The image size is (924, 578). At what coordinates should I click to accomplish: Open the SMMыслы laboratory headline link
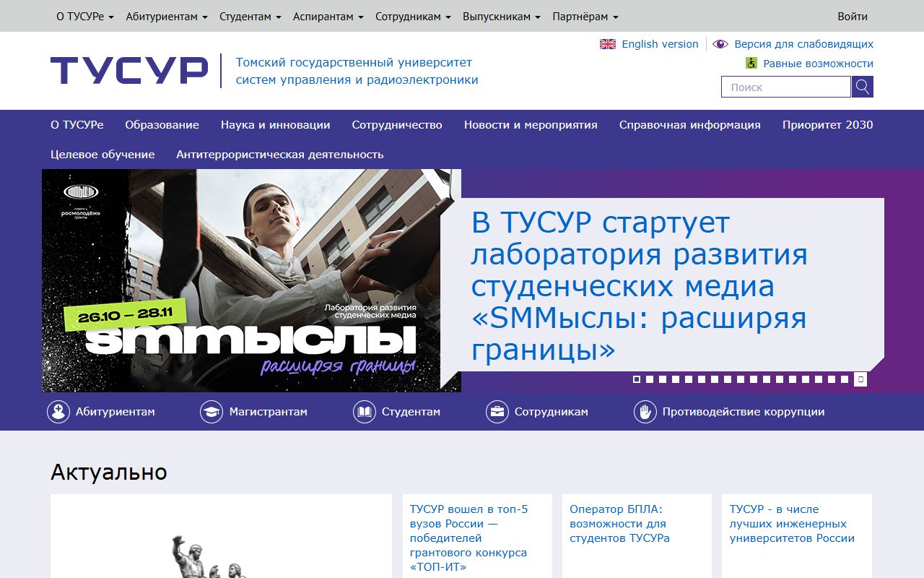point(639,286)
